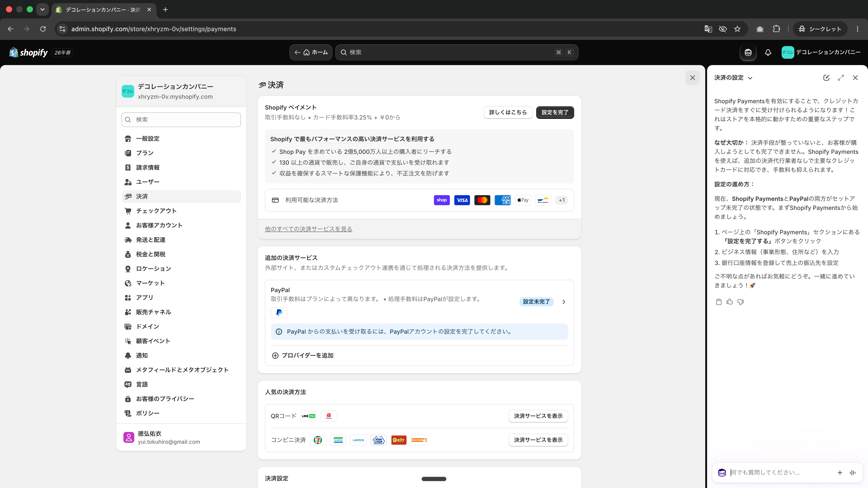Click the 設定を完了 button

[x=555, y=112]
